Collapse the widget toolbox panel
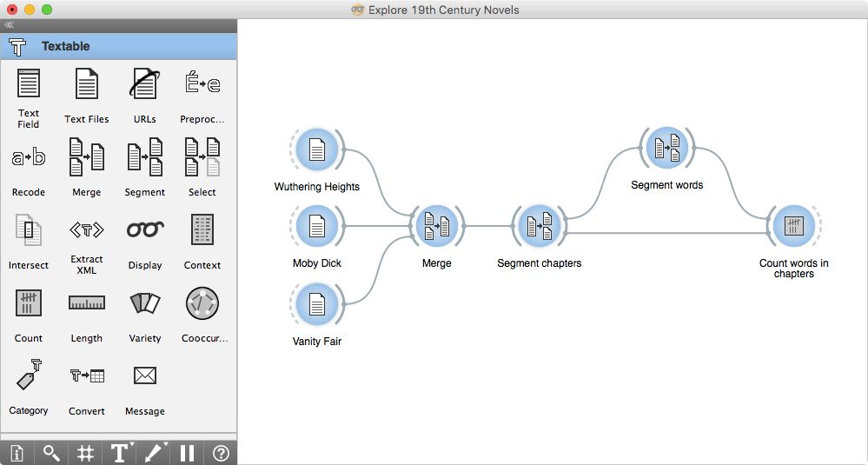 click(10, 25)
